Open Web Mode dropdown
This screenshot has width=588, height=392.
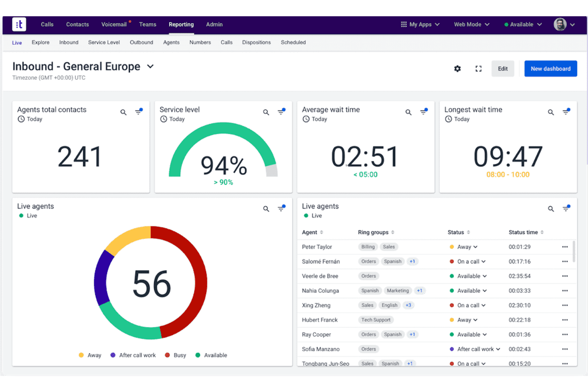click(472, 24)
